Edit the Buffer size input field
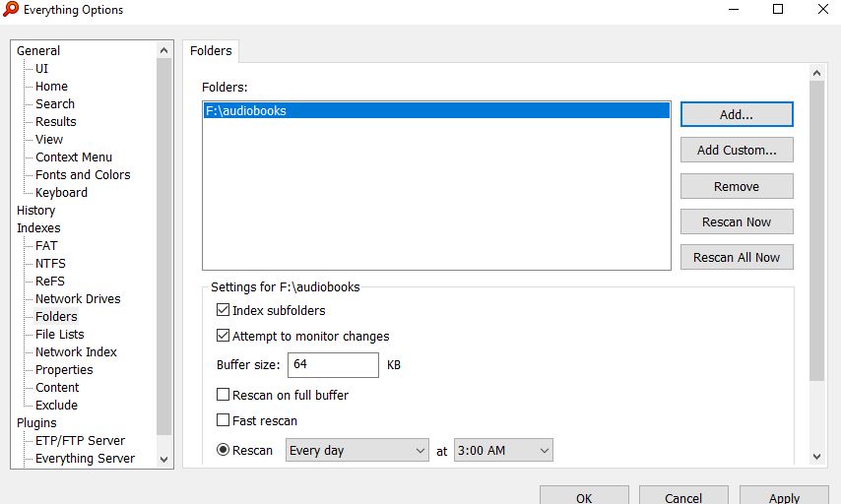Image resolution: width=841 pixels, height=504 pixels. click(333, 364)
